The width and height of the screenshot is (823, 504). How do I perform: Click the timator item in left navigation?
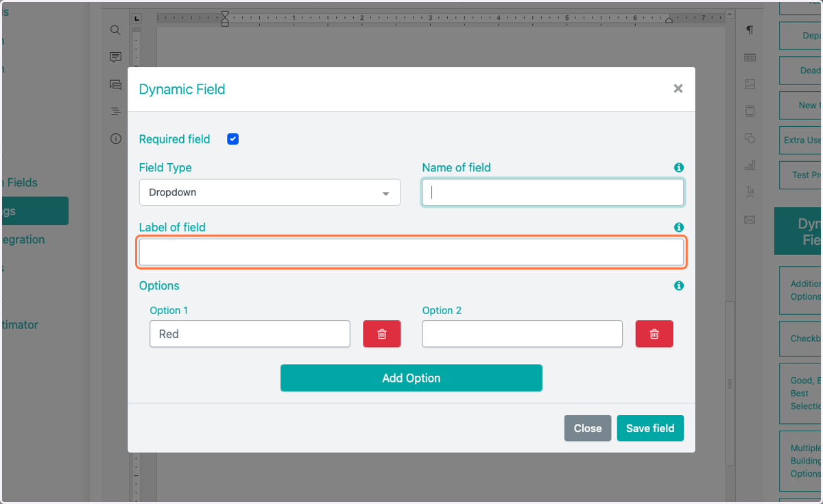pos(19,325)
